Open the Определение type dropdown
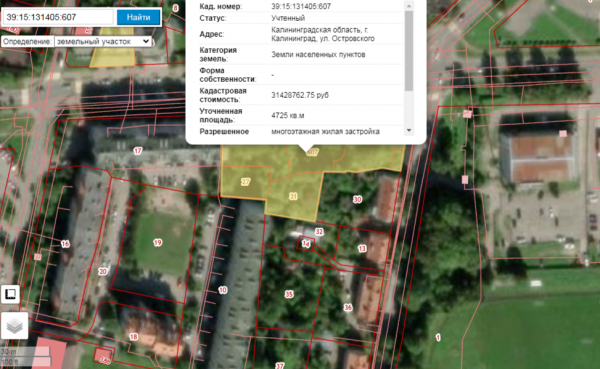600x369 pixels. [103, 41]
